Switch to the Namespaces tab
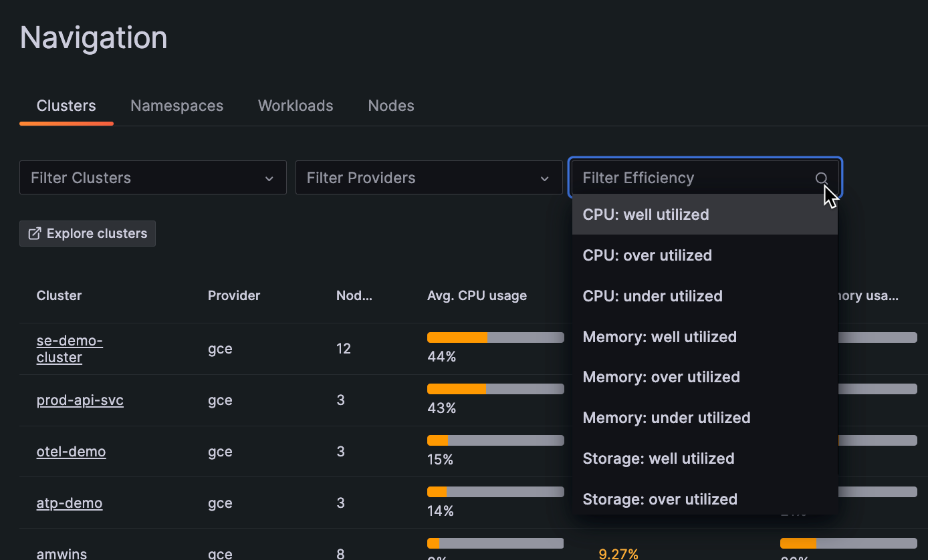 tap(177, 106)
